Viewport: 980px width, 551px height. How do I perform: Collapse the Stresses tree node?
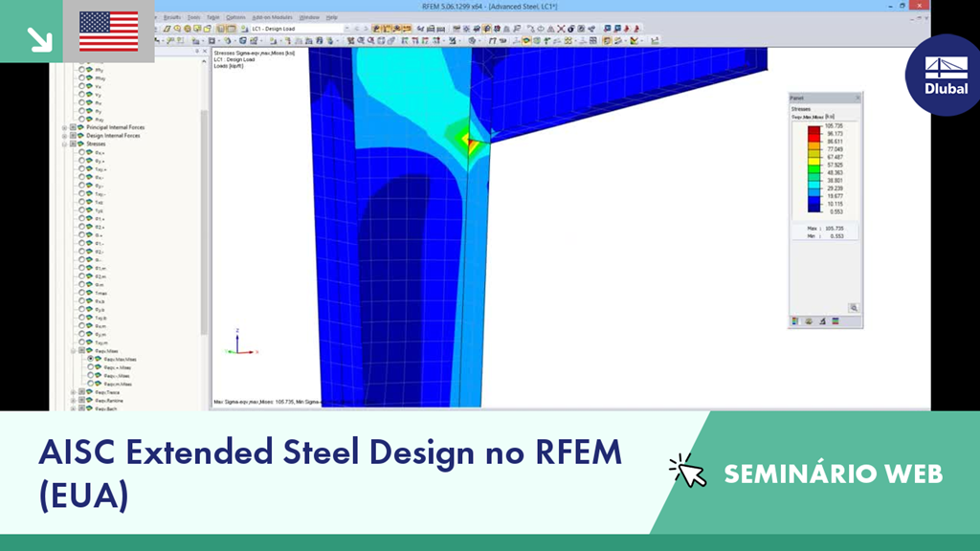tap(65, 143)
